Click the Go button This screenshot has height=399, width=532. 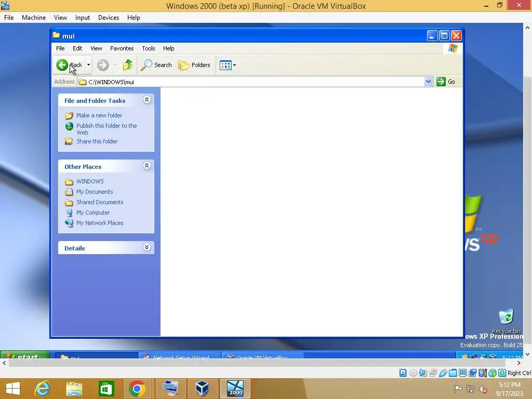446,82
